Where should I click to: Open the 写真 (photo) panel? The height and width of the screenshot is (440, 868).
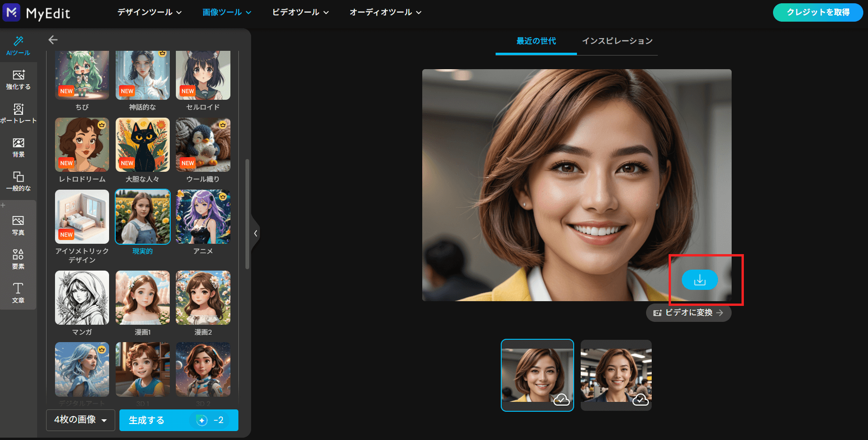[18, 224]
